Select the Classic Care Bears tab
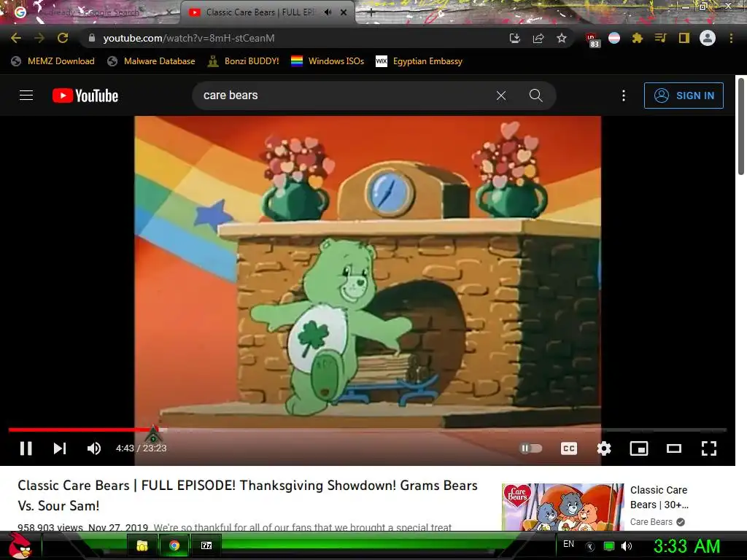 [260, 12]
